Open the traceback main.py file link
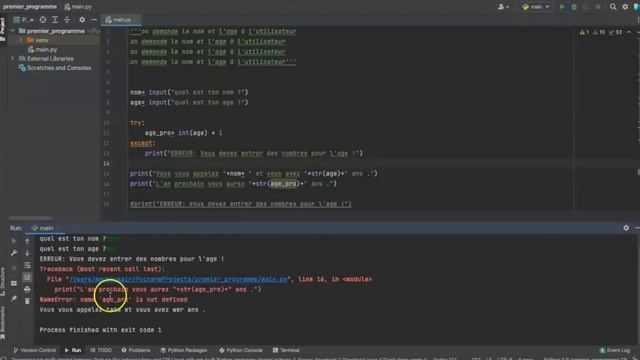The image size is (640, 360). tap(178, 279)
